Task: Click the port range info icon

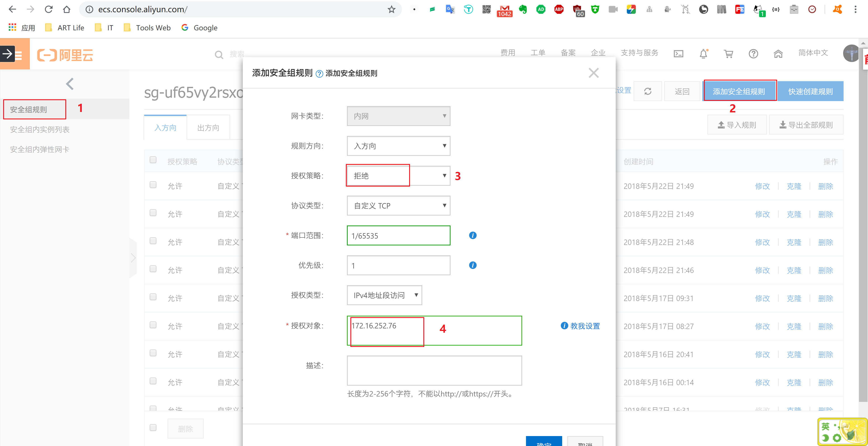Action: tap(472, 235)
